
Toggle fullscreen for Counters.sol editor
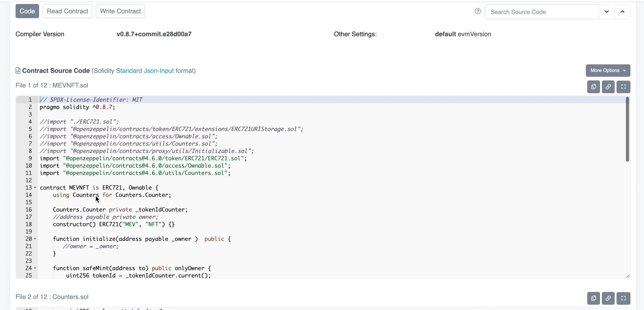[x=623, y=298]
